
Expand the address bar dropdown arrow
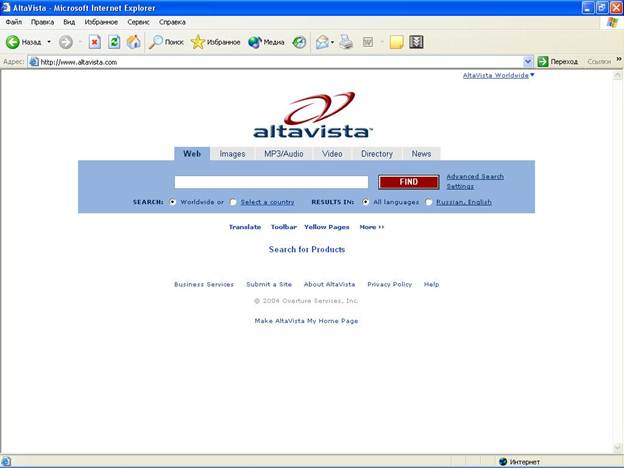point(528,62)
